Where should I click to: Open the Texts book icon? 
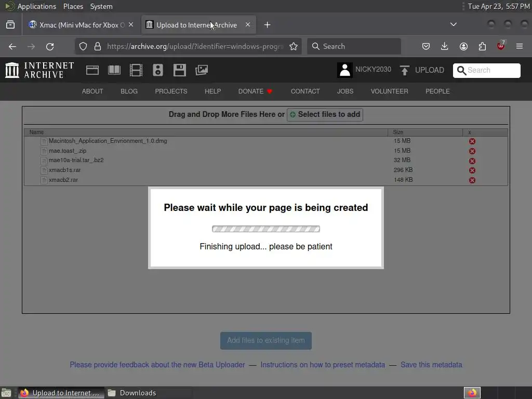pos(114,70)
